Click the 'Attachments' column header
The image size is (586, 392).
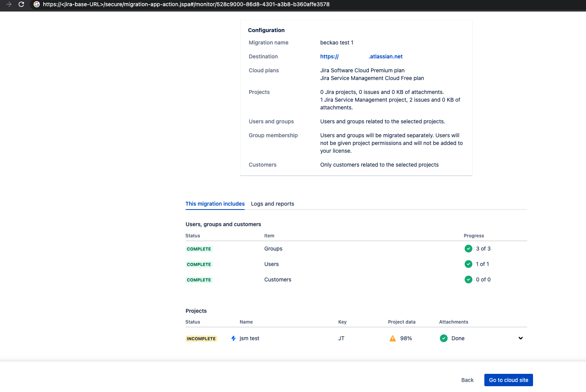coord(454,322)
